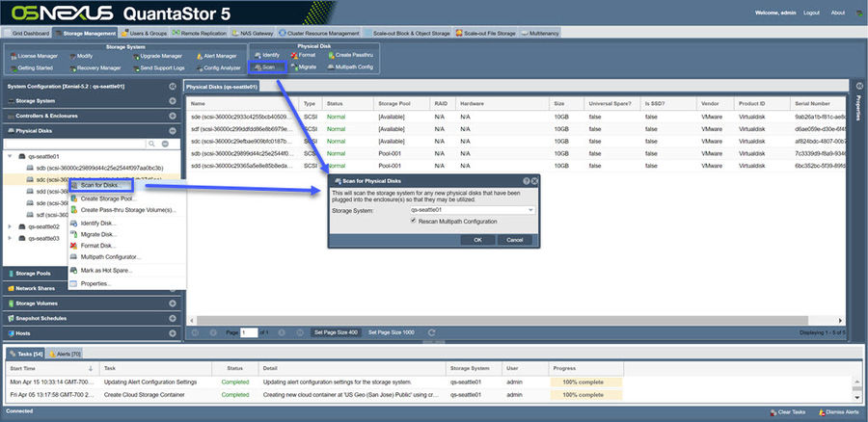
Task: Open Modify storage system tool
Action: (x=81, y=56)
